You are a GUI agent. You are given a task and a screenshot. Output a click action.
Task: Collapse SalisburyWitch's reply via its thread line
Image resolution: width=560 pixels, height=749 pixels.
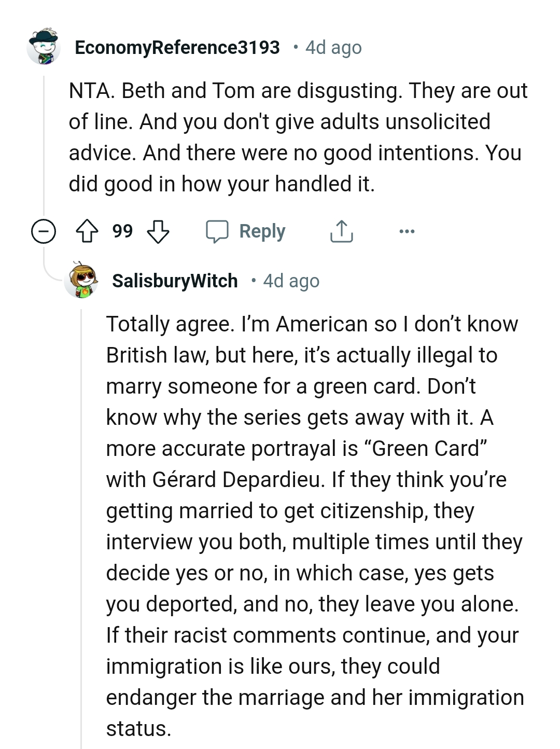tap(81, 519)
